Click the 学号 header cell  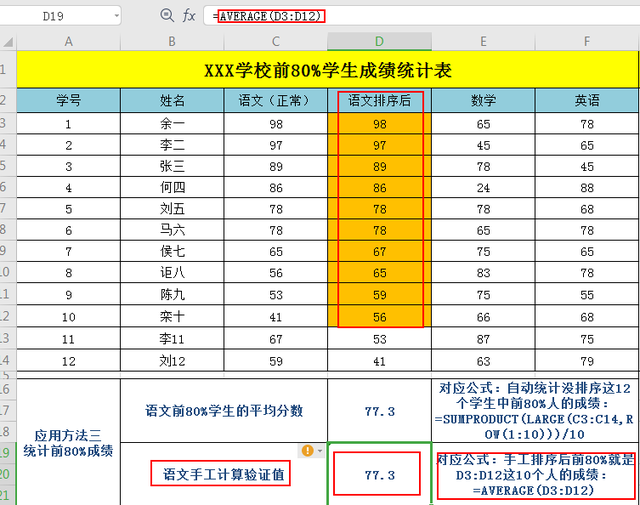coord(69,100)
